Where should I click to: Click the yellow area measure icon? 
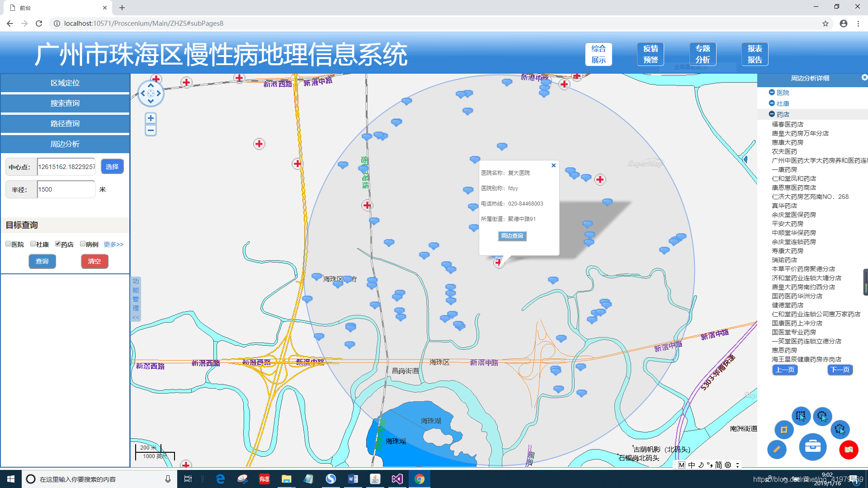tap(784, 429)
